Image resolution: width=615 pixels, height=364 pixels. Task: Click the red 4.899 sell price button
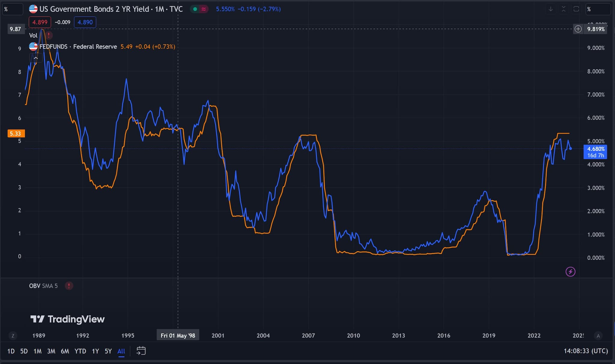(x=40, y=22)
